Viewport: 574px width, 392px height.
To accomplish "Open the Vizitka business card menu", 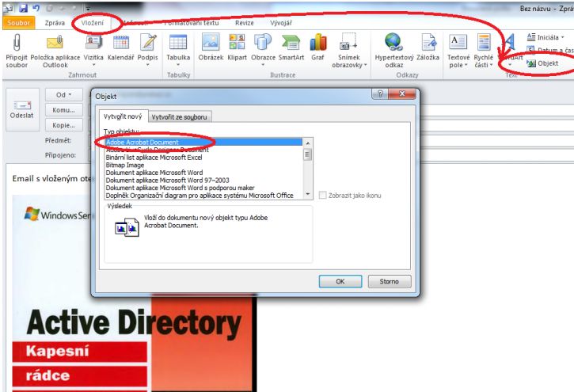I will [x=93, y=50].
